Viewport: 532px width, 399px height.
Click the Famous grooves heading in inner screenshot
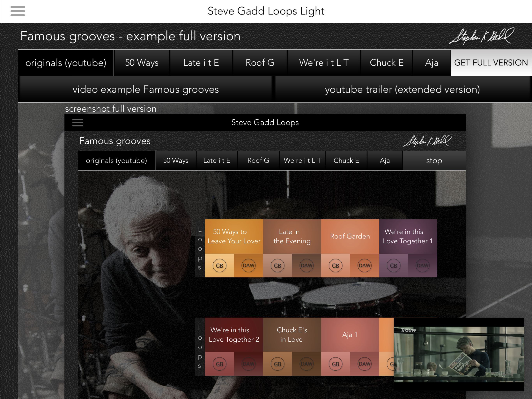[115, 141]
